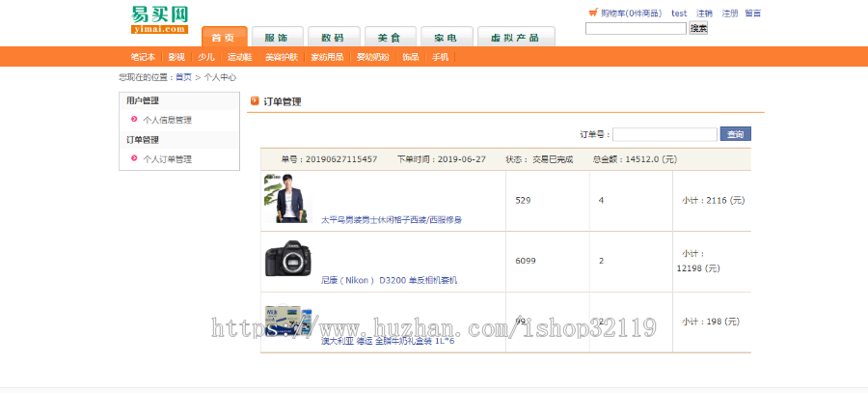The width and height of the screenshot is (868, 393).
Task: Click the 订单管理 sidebar heading
Action: click(143, 140)
